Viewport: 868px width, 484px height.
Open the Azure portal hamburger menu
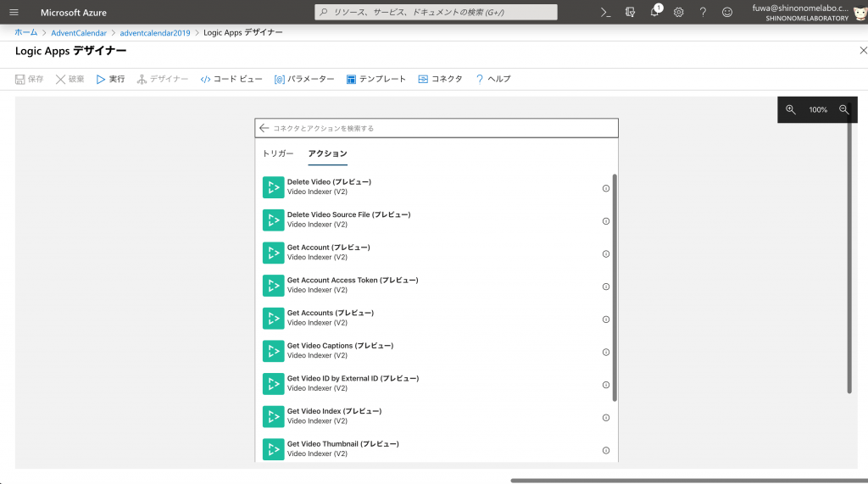(x=14, y=12)
